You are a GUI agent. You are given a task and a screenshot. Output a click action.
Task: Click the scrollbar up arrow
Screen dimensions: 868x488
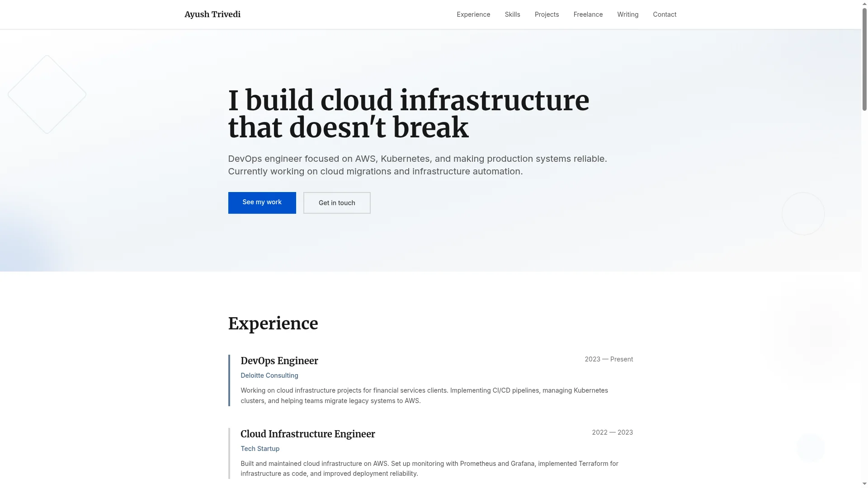click(x=864, y=4)
